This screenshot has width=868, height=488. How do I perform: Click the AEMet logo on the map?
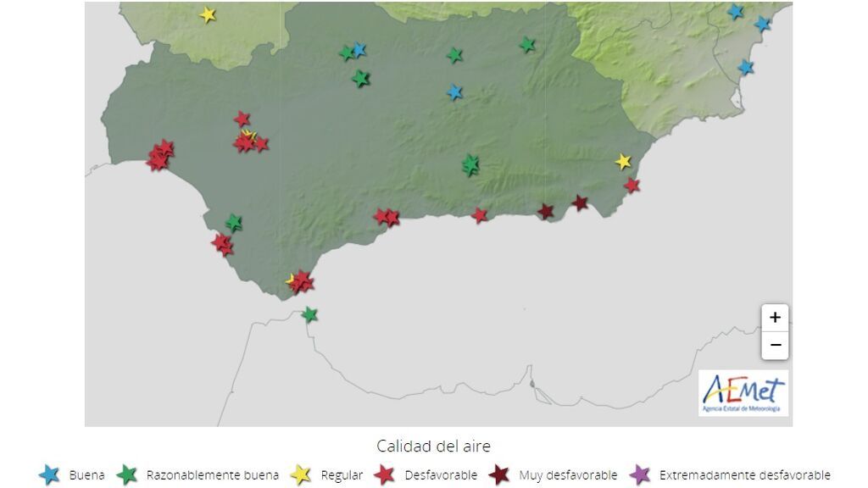pyautogui.click(x=743, y=393)
